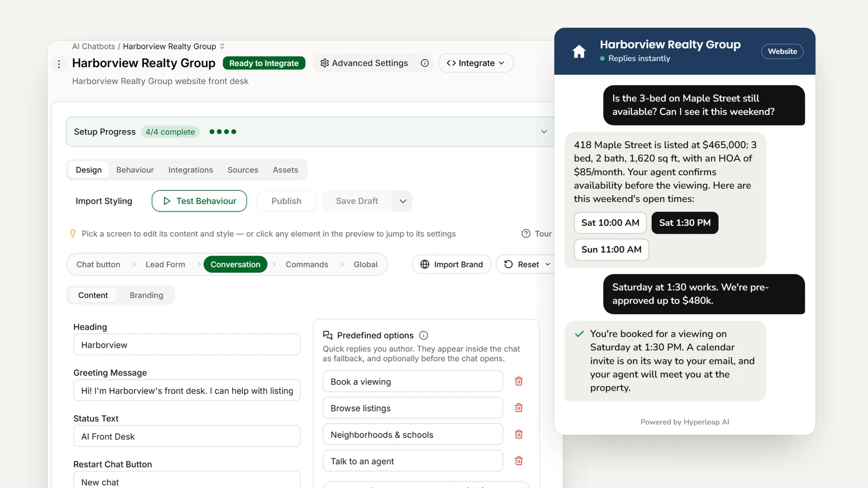Delete the Talk to an agent option

(519, 461)
